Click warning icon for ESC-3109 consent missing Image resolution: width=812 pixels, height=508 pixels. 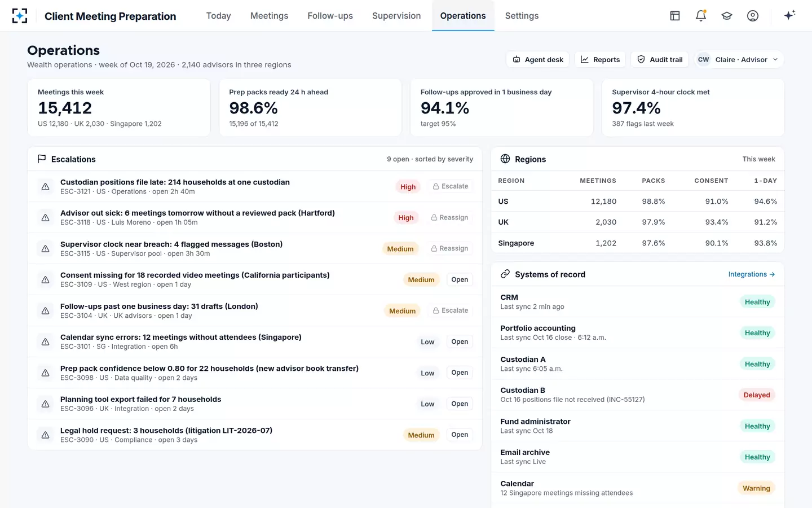46,279
